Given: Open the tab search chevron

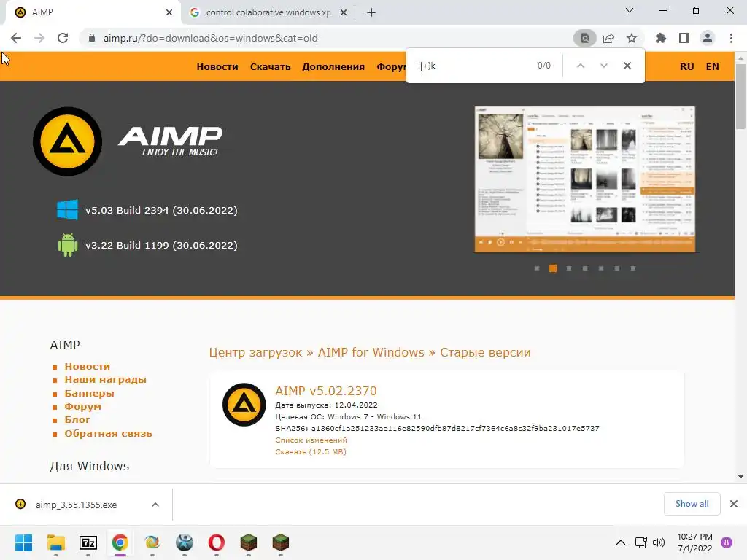Looking at the screenshot, I should click(630, 10).
